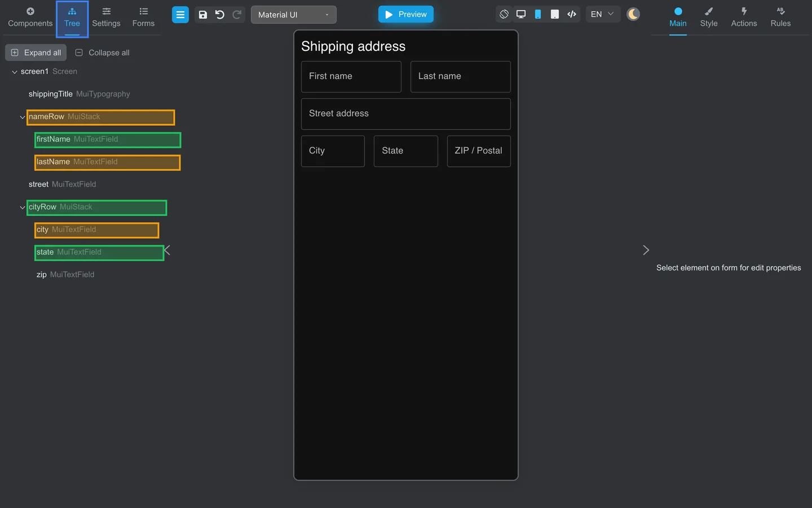Click the First name field
Image resolution: width=812 pixels, height=508 pixels.
tap(351, 77)
